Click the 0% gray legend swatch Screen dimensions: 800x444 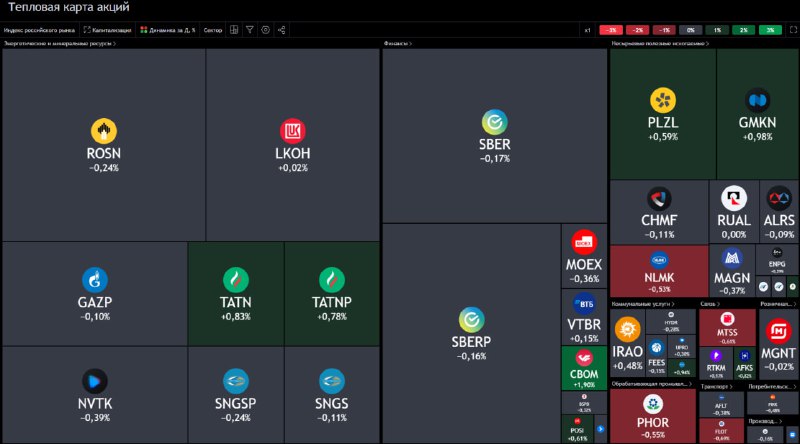690,30
